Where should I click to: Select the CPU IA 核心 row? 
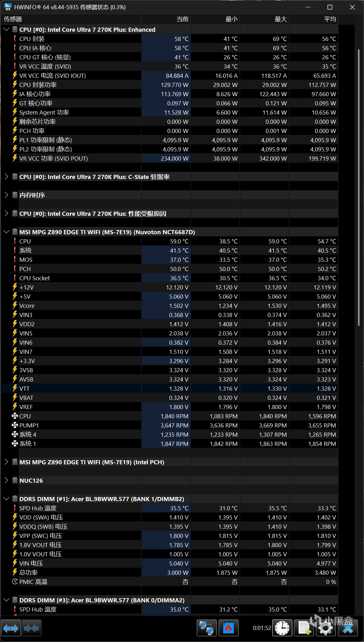tap(169, 48)
